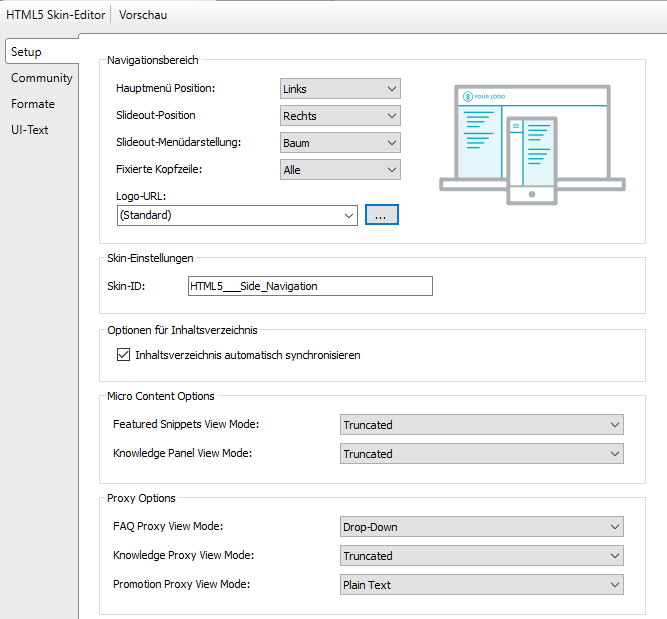This screenshot has width=667, height=619.
Task: Open the Fixierte Kopfzeile dropdown
Action: pyautogui.click(x=340, y=170)
